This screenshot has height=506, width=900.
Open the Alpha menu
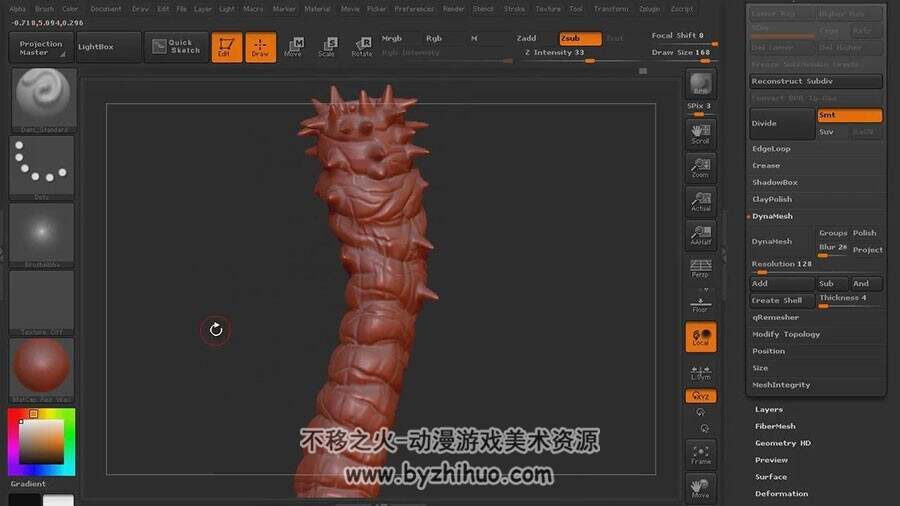17,9
